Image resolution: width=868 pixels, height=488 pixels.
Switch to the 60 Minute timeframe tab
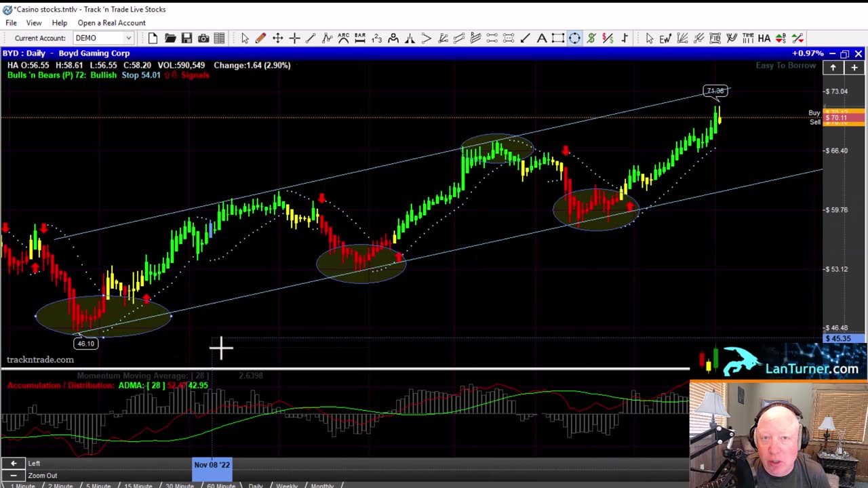click(x=221, y=485)
